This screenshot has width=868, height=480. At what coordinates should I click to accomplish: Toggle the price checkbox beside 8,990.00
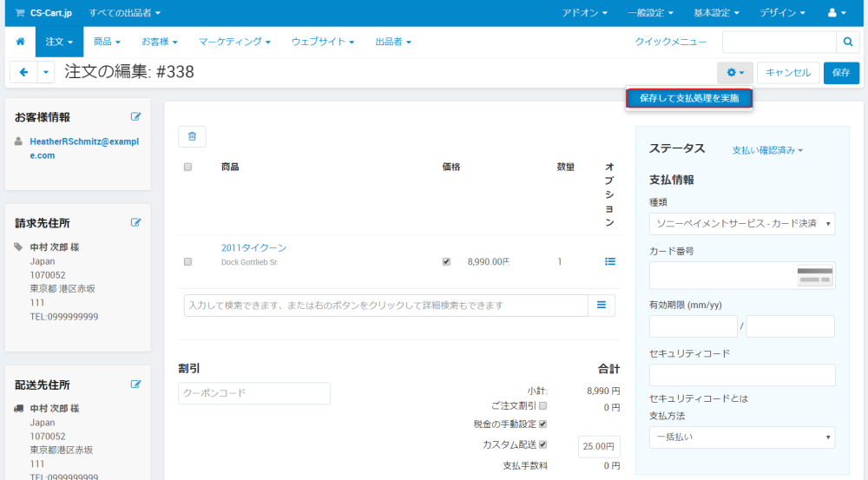click(x=446, y=261)
